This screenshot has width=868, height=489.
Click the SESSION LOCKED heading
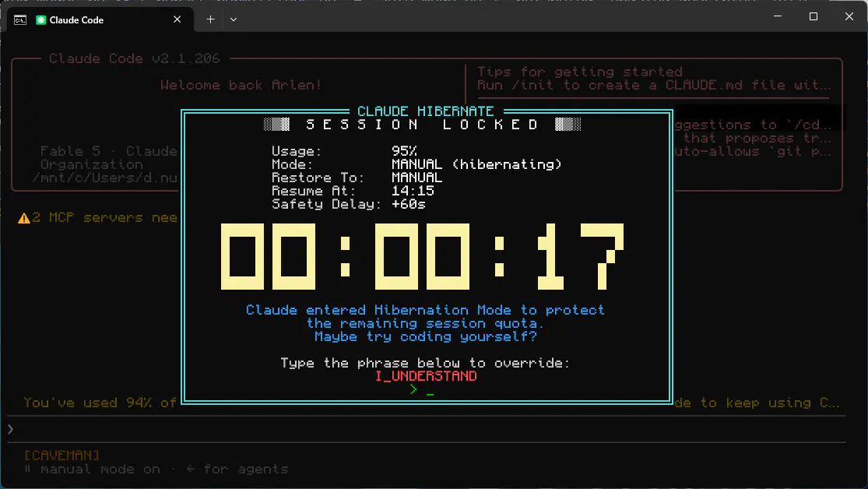(x=423, y=125)
